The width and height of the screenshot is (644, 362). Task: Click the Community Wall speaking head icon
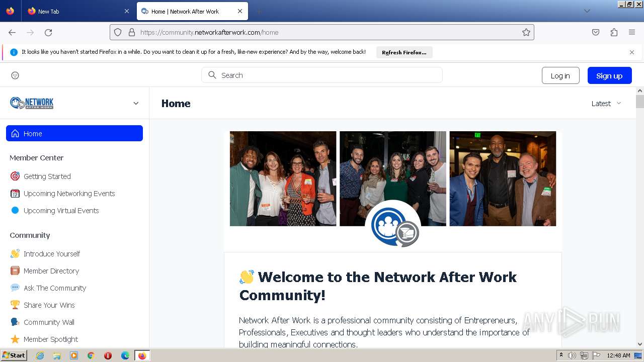(15, 322)
